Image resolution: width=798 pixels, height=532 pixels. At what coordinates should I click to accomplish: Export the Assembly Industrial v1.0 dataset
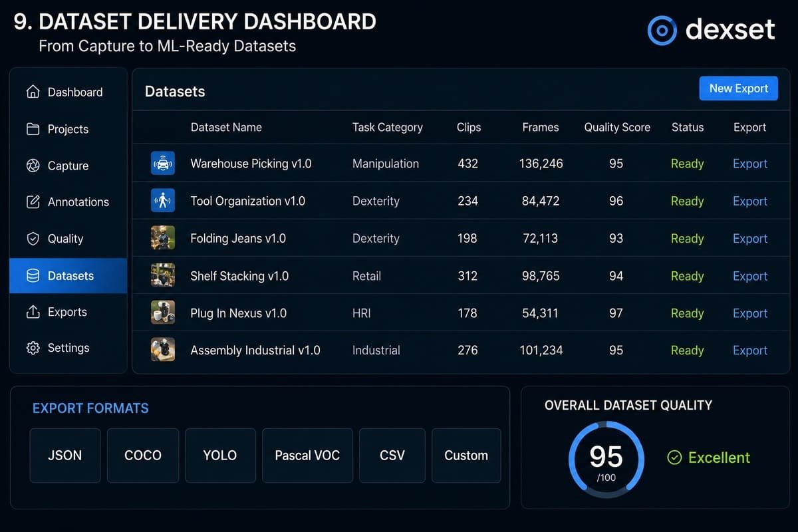(x=749, y=350)
